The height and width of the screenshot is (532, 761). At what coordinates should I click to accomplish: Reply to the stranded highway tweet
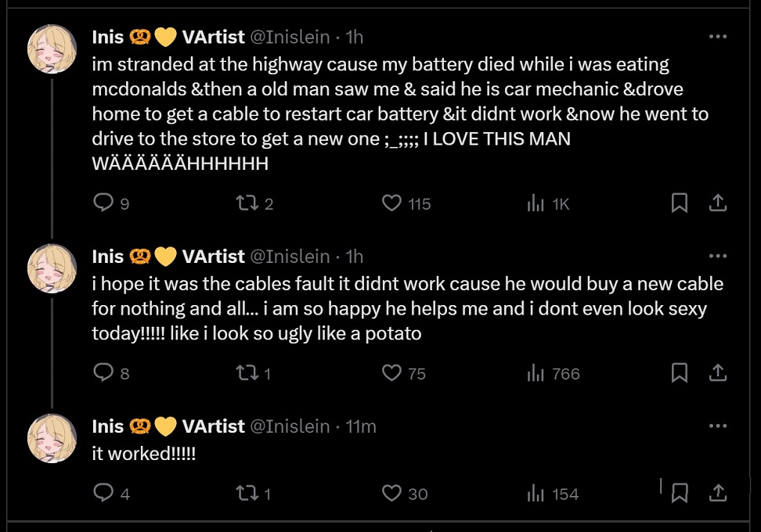(104, 203)
